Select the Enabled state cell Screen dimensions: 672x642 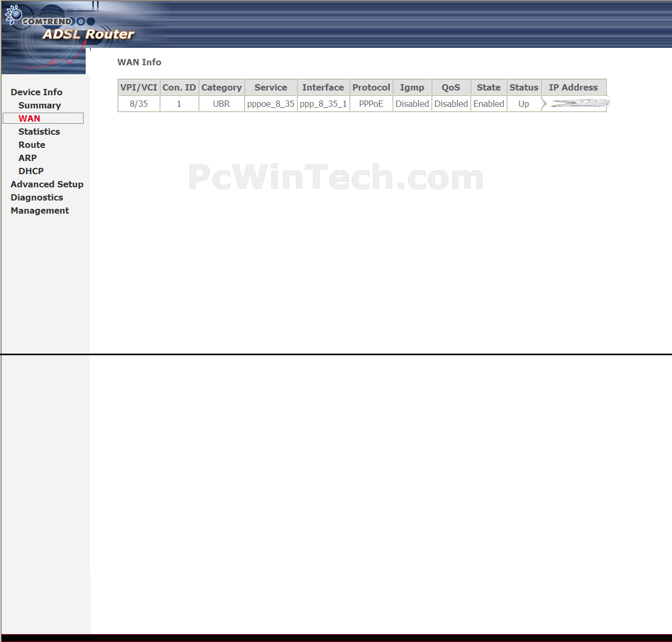[x=488, y=104]
